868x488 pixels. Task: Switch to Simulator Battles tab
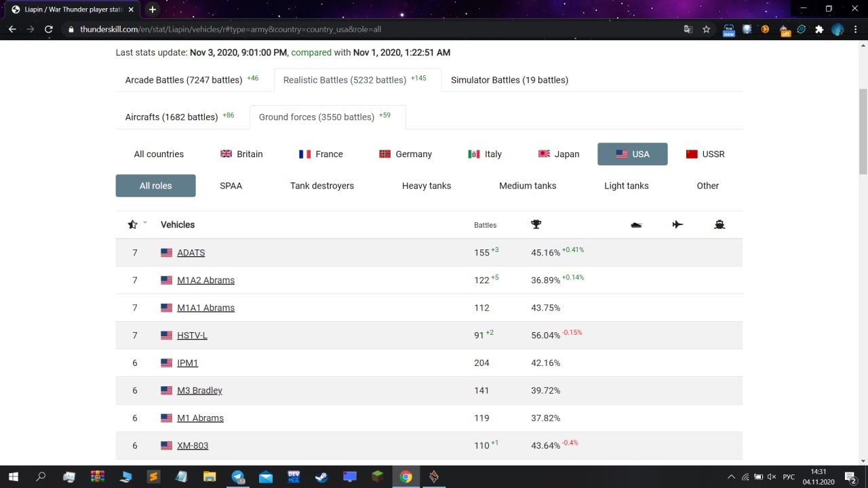(509, 80)
